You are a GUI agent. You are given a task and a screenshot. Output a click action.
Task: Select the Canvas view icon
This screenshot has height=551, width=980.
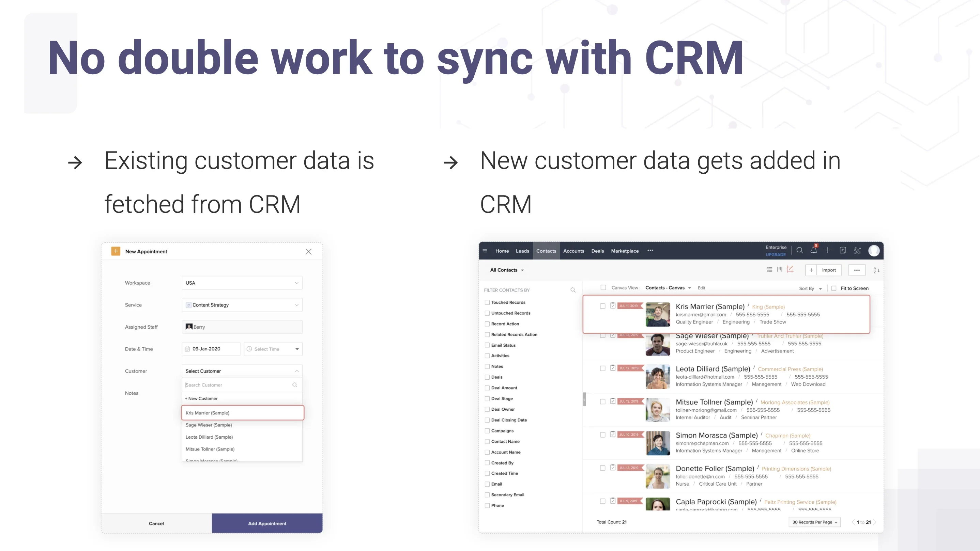coord(790,270)
